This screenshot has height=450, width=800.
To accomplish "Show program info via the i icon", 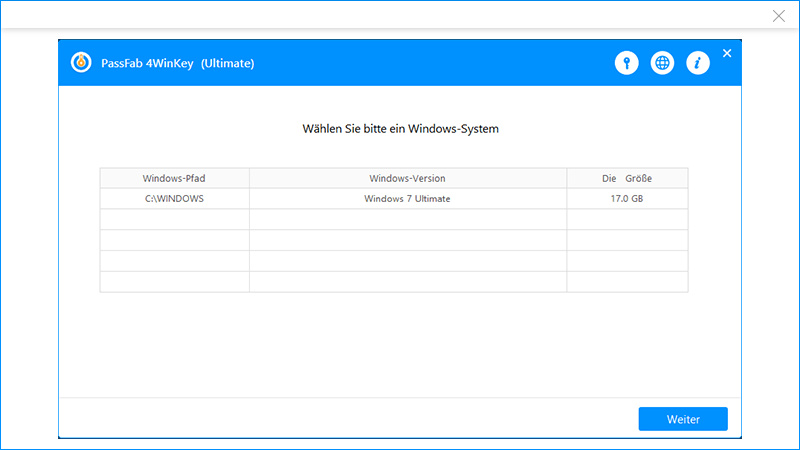I will [x=697, y=63].
